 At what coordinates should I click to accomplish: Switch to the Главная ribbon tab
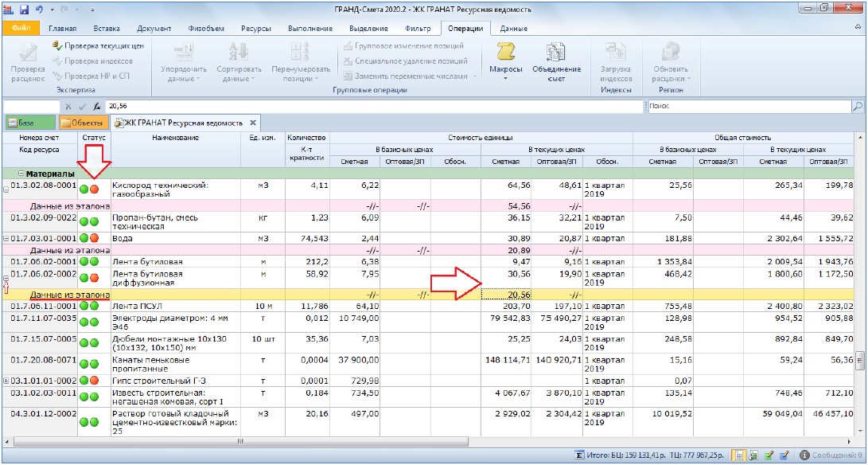(63, 29)
